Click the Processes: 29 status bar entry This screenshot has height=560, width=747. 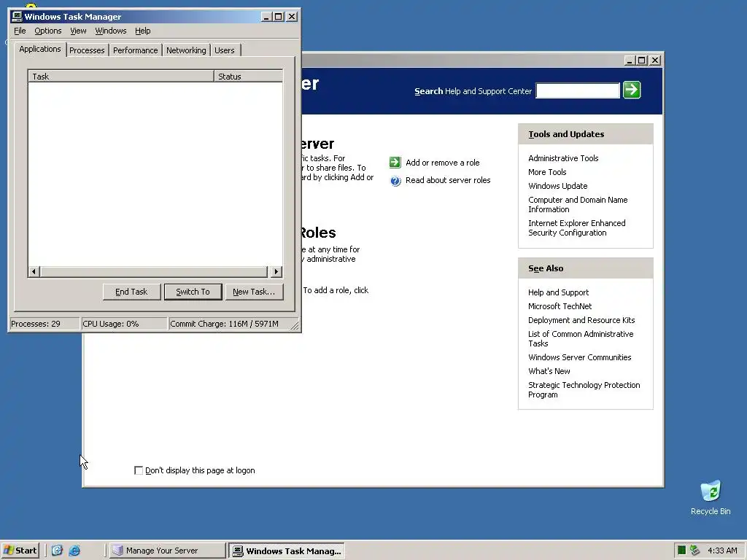tap(44, 324)
